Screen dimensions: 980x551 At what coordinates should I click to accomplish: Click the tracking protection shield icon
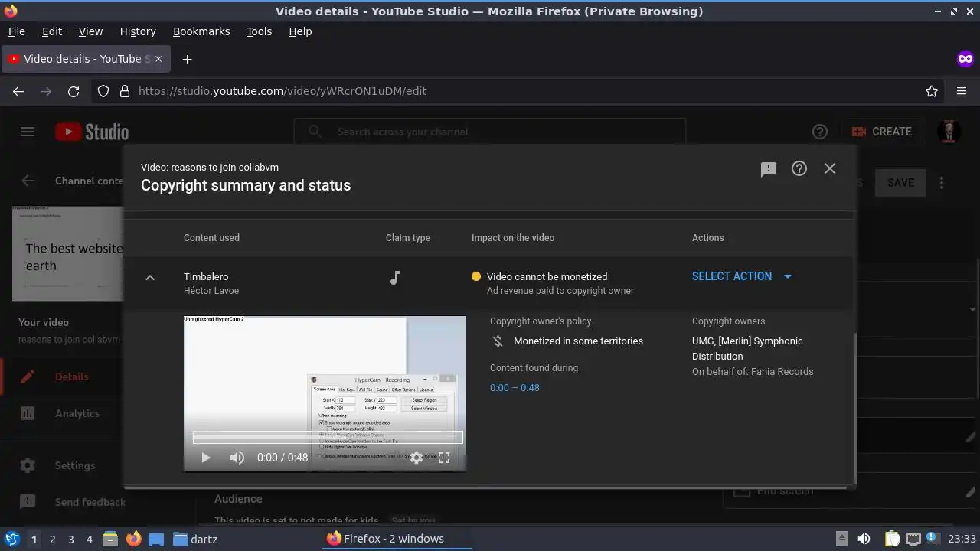(x=103, y=91)
